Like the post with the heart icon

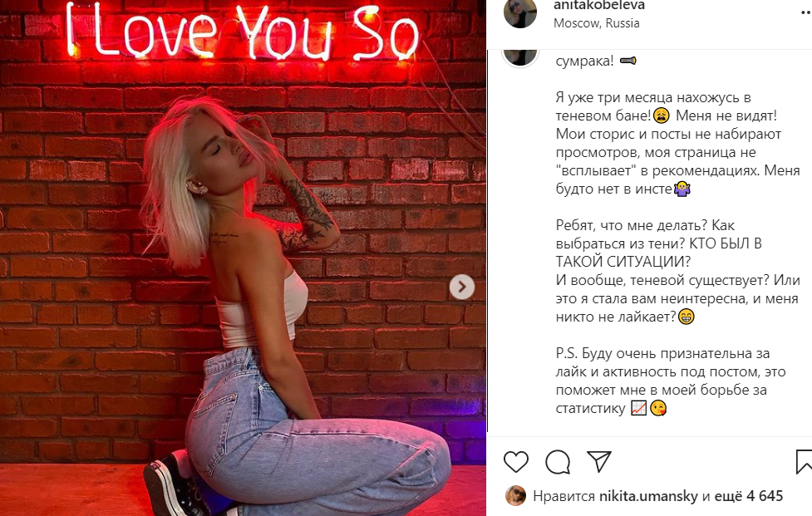tap(516, 461)
